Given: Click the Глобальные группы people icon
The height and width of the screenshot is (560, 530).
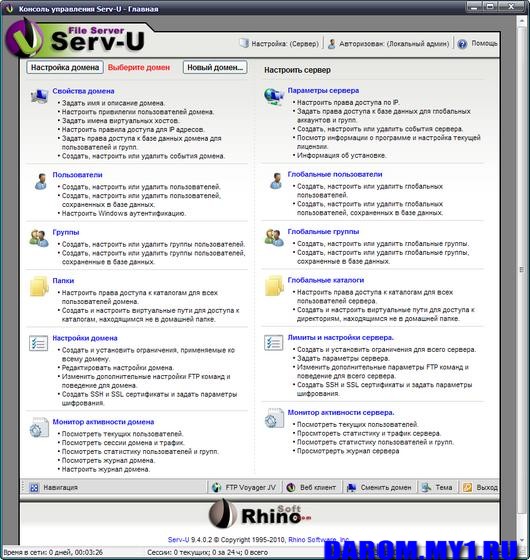Looking at the screenshot, I should tap(274, 238).
